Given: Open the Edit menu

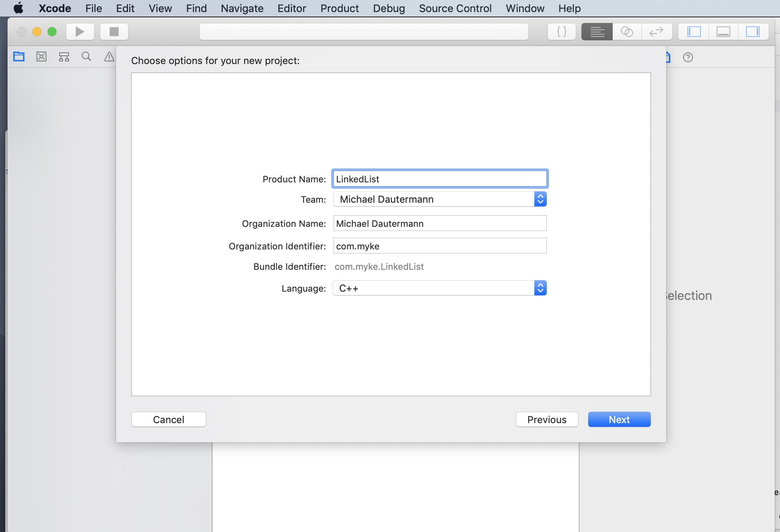Looking at the screenshot, I should click(x=125, y=8).
